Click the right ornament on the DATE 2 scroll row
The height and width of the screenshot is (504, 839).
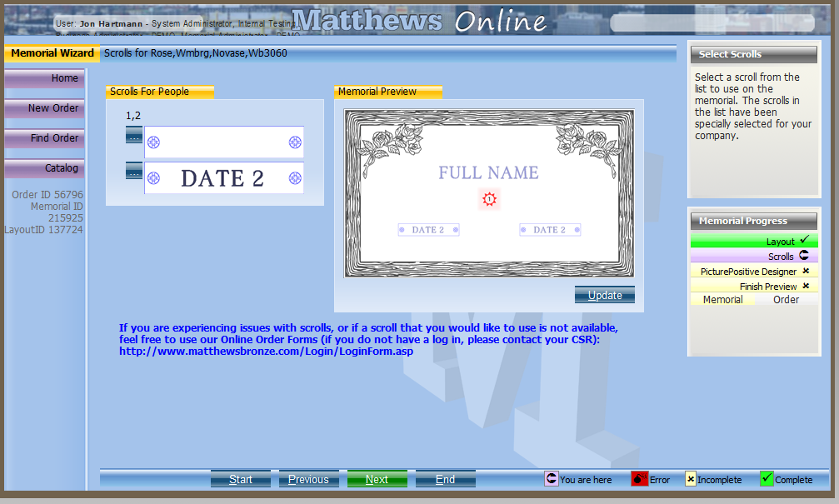(x=295, y=178)
